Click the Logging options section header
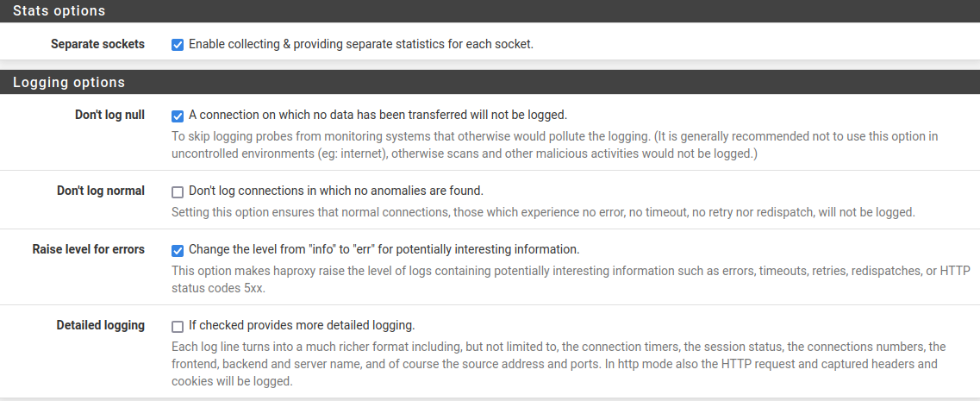The height and width of the screenshot is (401, 980). pos(69,83)
